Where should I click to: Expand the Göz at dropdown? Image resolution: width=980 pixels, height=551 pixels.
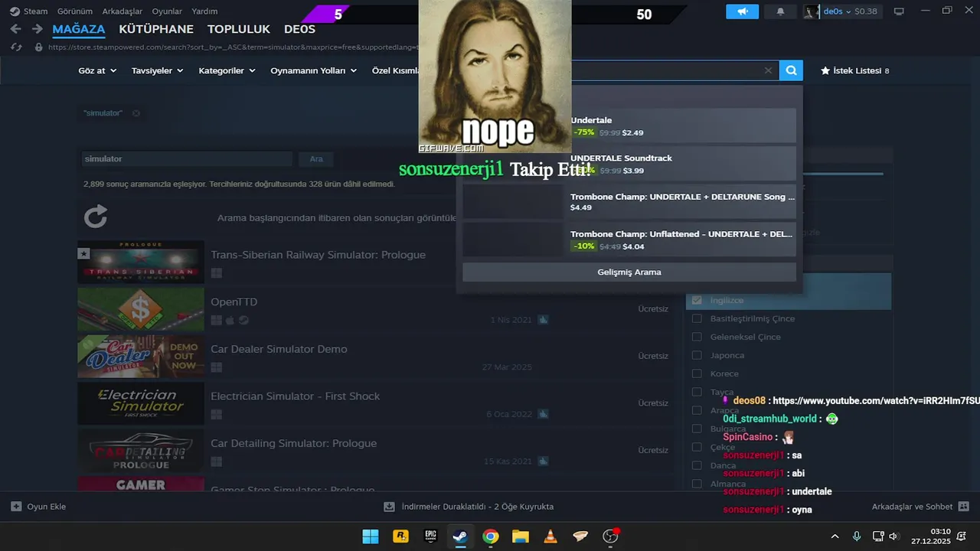click(97, 70)
